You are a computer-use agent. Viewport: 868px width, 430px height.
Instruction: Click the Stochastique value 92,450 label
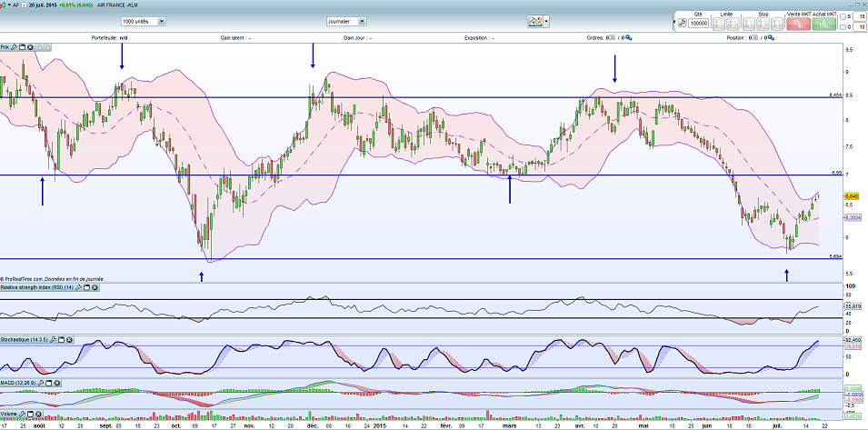(x=853, y=340)
